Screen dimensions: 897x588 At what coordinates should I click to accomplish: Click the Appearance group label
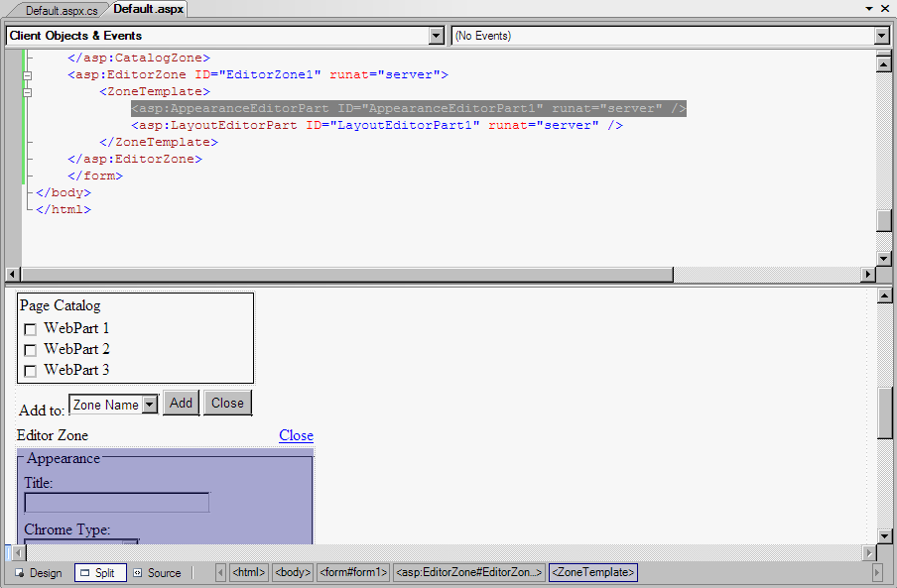pyautogui.click(x=64, y=458)
